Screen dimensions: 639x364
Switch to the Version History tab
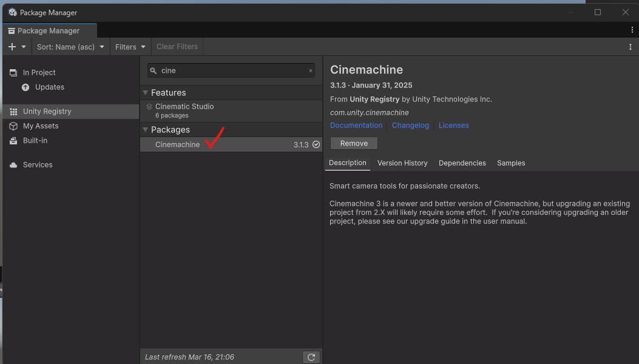pos(402,163)
